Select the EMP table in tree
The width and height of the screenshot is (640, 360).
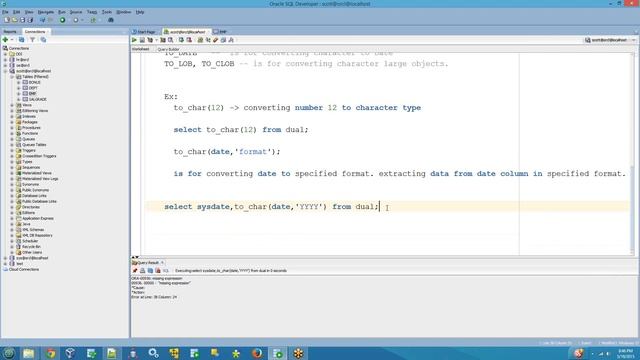coord(32,94)
